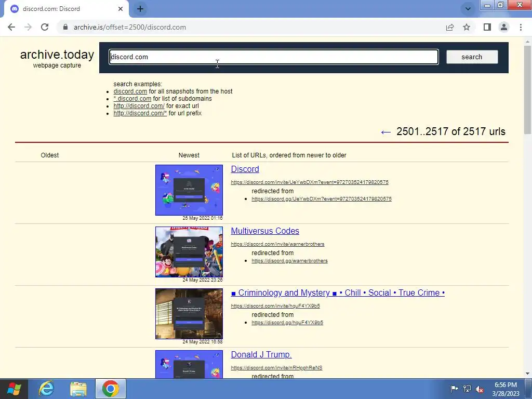Open discord.gg/warnerbrothers redirect URL
Image resolution: width=532 pixels, height=399 pixels.
point(289,261)
